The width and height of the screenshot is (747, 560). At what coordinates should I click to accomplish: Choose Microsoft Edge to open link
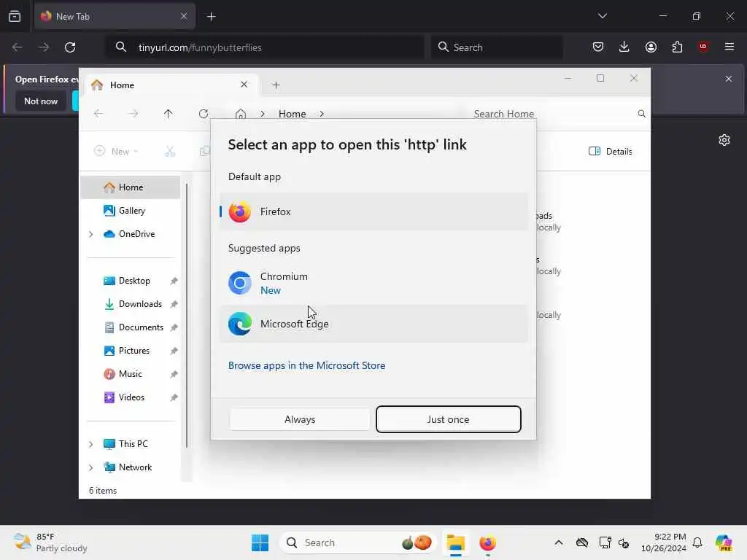(x=373, y=324)
